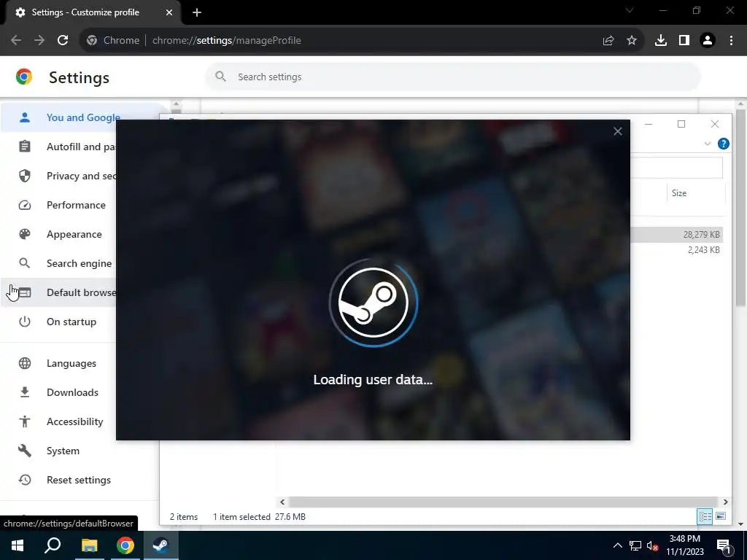Expand File Explorer ribbon chevron
This screenshot has height=560, width=747.
pyautogui.click(x=708, y=144)
